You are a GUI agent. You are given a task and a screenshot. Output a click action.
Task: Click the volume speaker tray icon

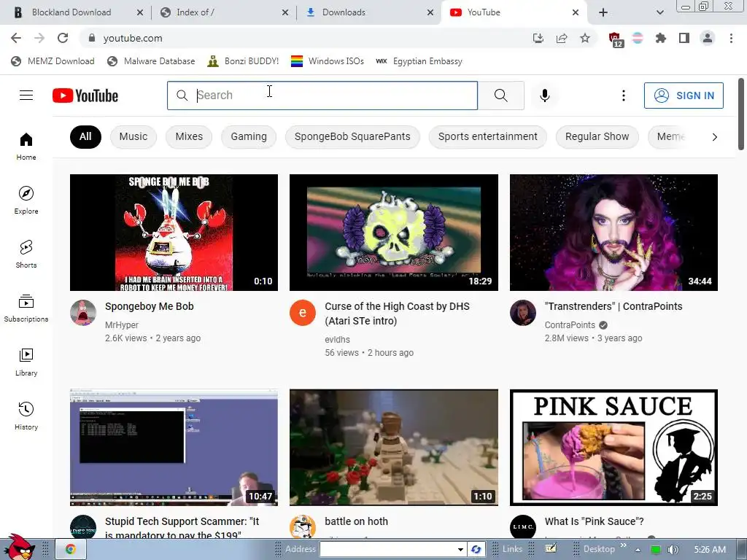(x=673, y=550)
